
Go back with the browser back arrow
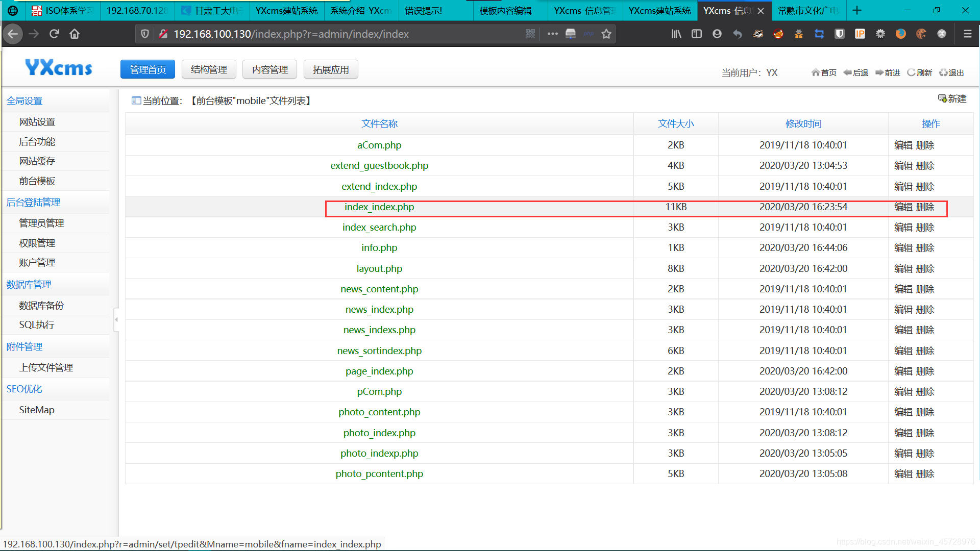(x=13, y=34)
